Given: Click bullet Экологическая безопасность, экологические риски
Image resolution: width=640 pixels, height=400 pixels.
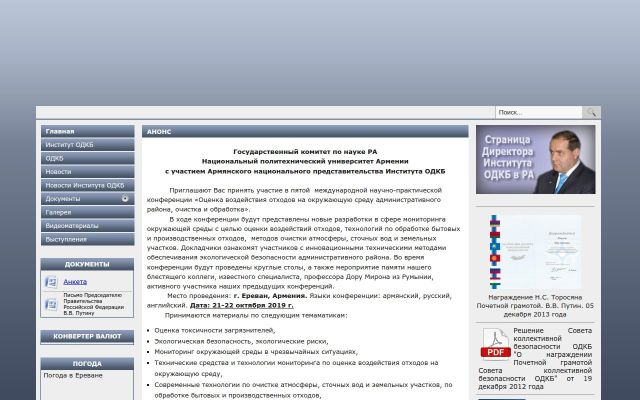Looking at the screenshot, I should 241,341.
